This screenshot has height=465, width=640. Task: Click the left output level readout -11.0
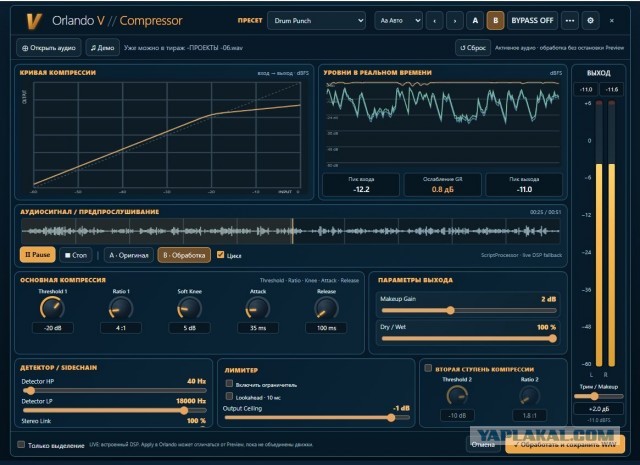pos(586,89)
